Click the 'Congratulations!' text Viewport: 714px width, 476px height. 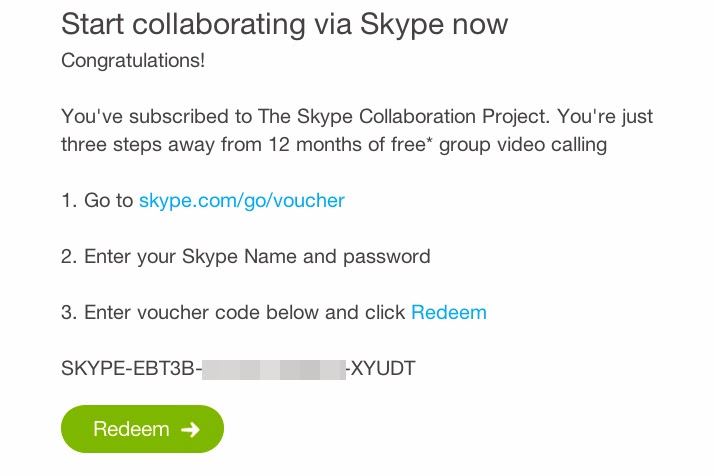point(133,61)
